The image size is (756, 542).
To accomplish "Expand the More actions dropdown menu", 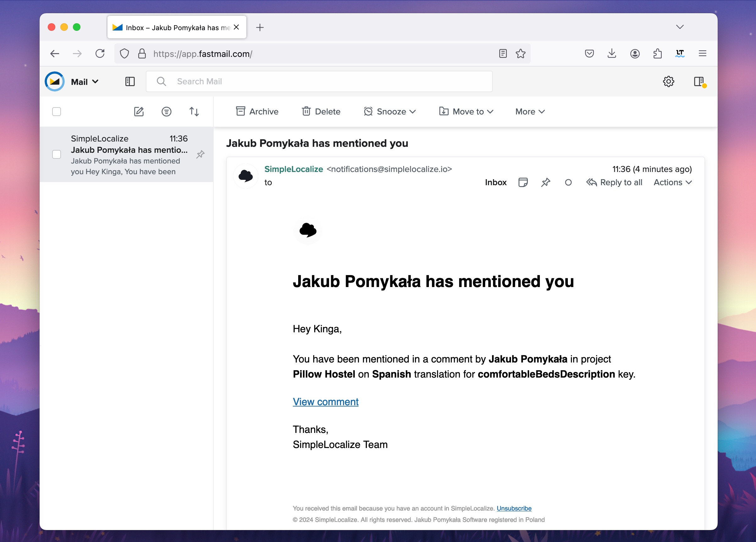I will pos(528,112).
